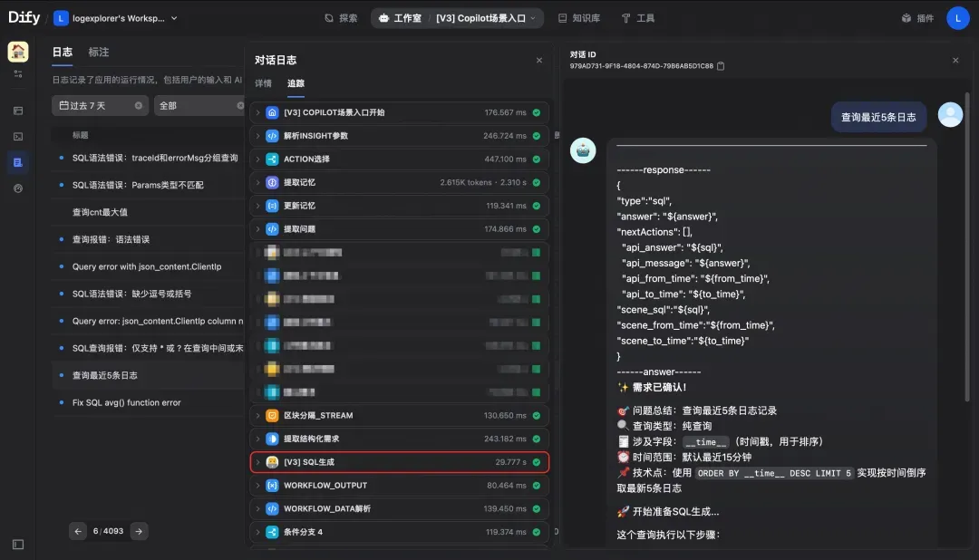
Task: Go to next page of logs
Action: pos(139,531)
